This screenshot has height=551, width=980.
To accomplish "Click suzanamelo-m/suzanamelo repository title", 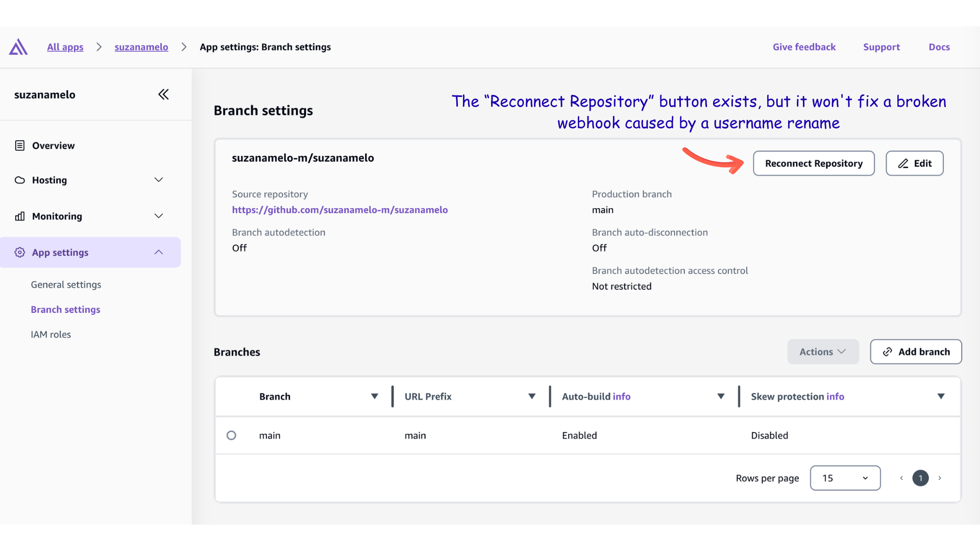I will (303, 158).
